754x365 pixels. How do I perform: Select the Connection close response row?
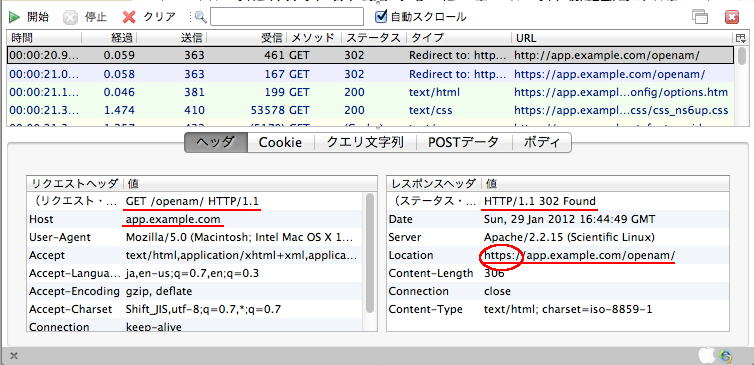(558, 291)
